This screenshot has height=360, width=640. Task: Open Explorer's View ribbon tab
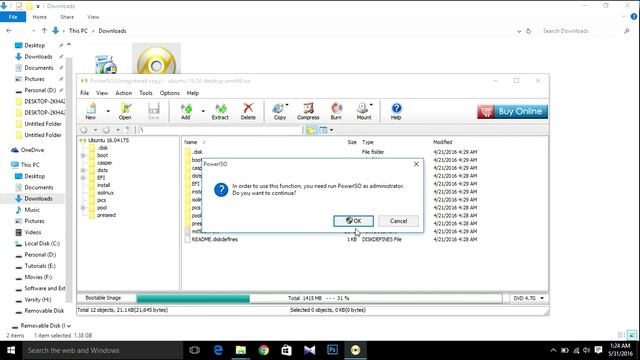pyautogui.click(x=93, y=17)
